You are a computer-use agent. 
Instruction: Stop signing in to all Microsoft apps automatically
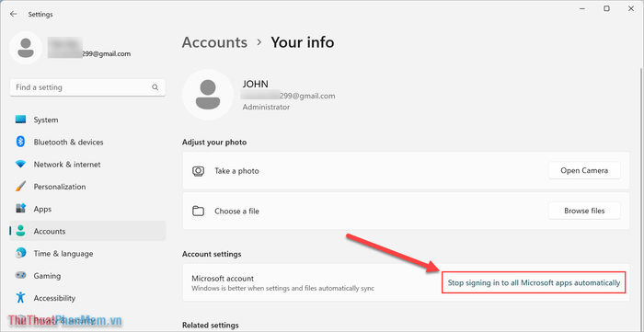pos(534,282)
